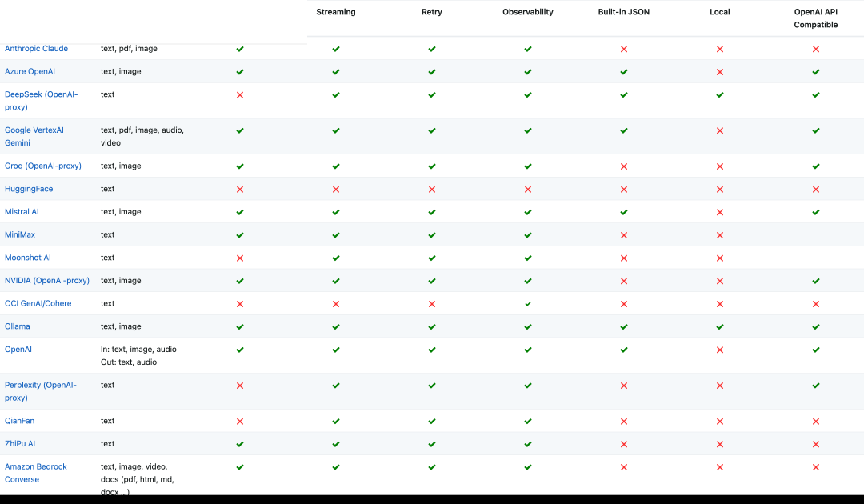The height and width of the screenshot is (504, 864).
Task: Click the small Observability checkmark for OCI GenAI/Cohere
Action: coord(528,304)
